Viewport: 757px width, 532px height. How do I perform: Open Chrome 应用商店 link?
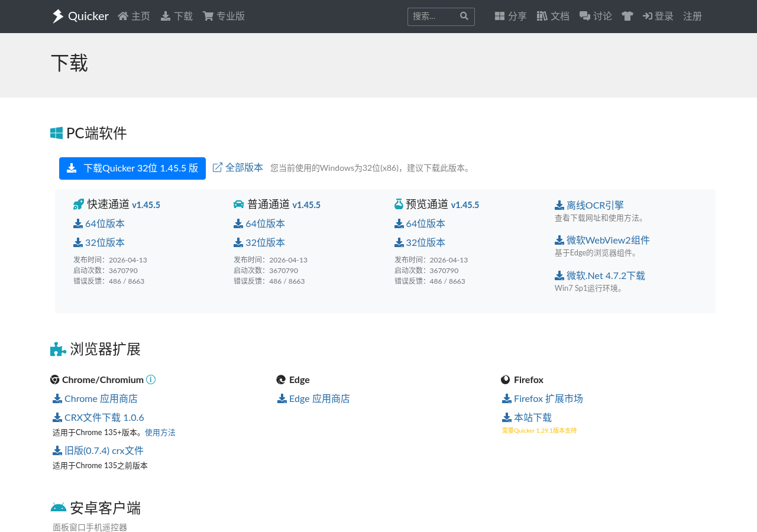95,399
